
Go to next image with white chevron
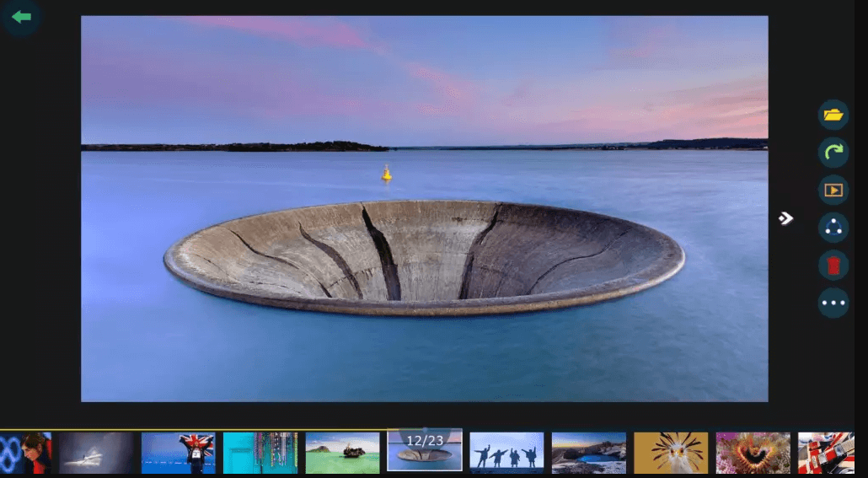[x=785, y=218]
